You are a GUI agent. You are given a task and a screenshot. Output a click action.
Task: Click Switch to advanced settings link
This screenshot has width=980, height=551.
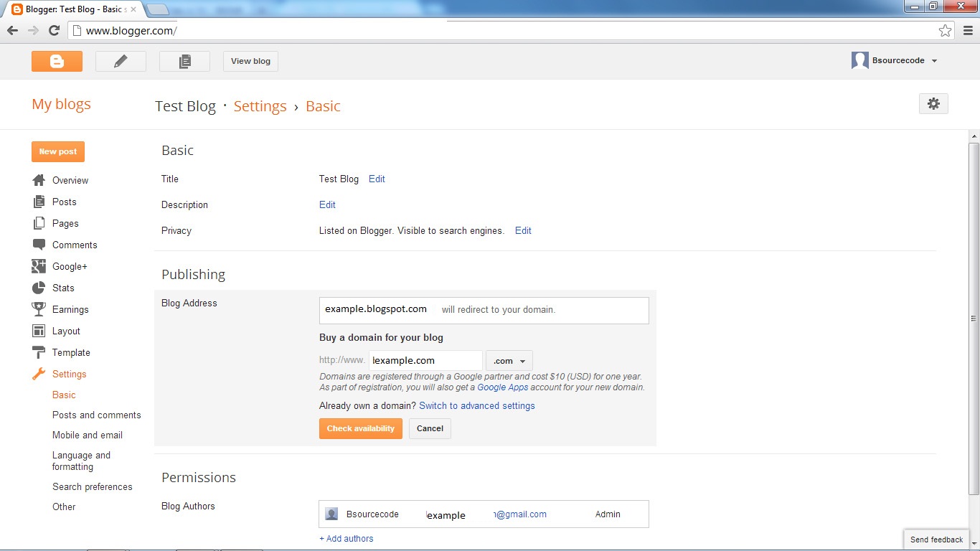tap(477, 405)
